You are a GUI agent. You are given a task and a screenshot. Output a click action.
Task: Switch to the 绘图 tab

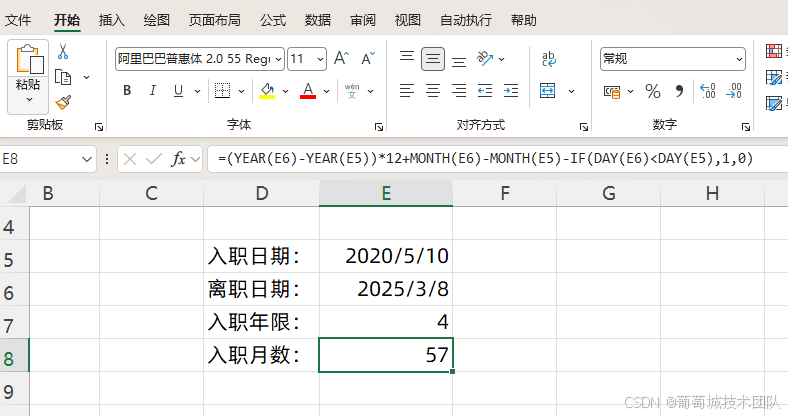click(x=156, y=20)
